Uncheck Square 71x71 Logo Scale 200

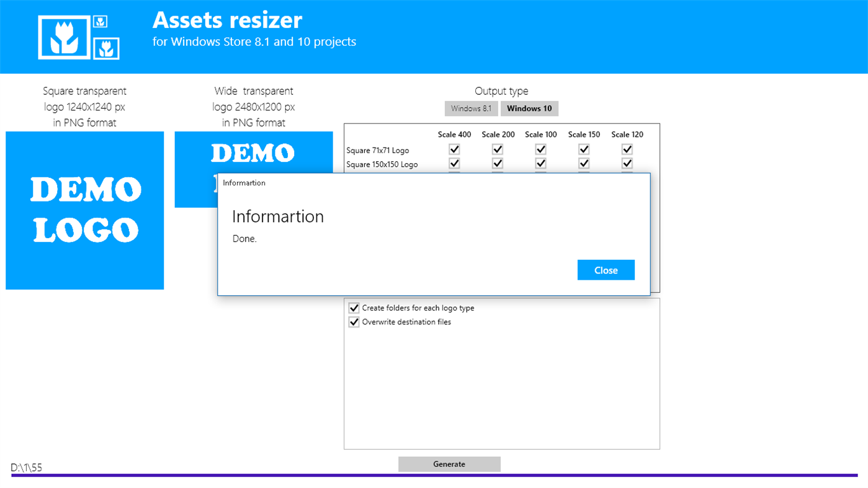(498, 149)
